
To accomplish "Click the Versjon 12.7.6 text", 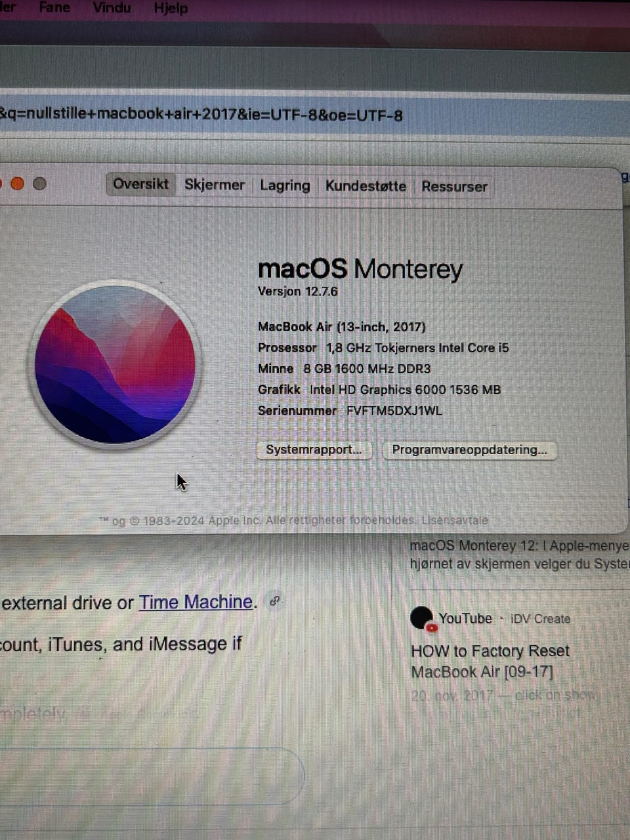I will point(297,291).
